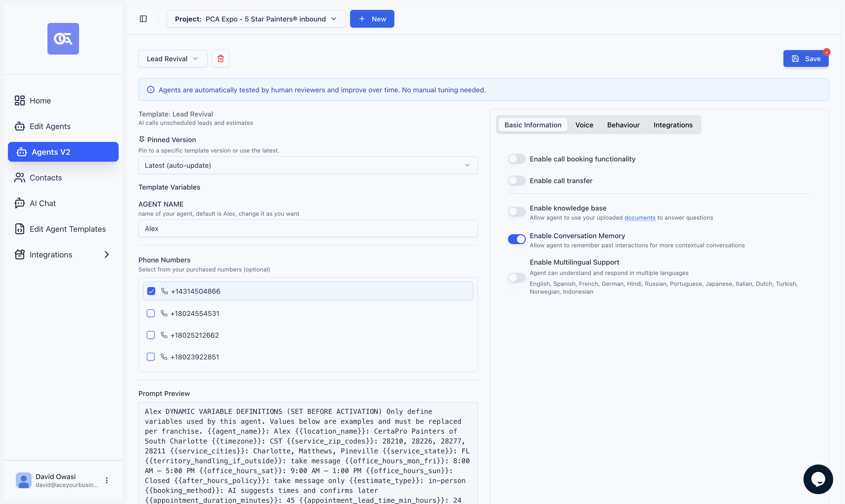The height and width of the screenshot is (504, 845).
Task: Switch to the Behaviour tab
Action: pyautogui.click(x=623, y=125)
